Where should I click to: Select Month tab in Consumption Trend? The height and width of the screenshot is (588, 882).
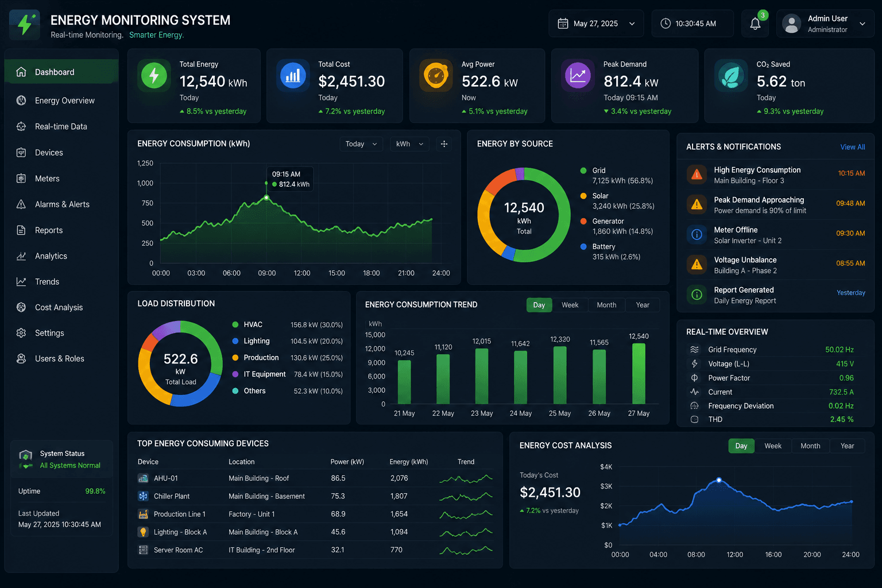[606, 305]
